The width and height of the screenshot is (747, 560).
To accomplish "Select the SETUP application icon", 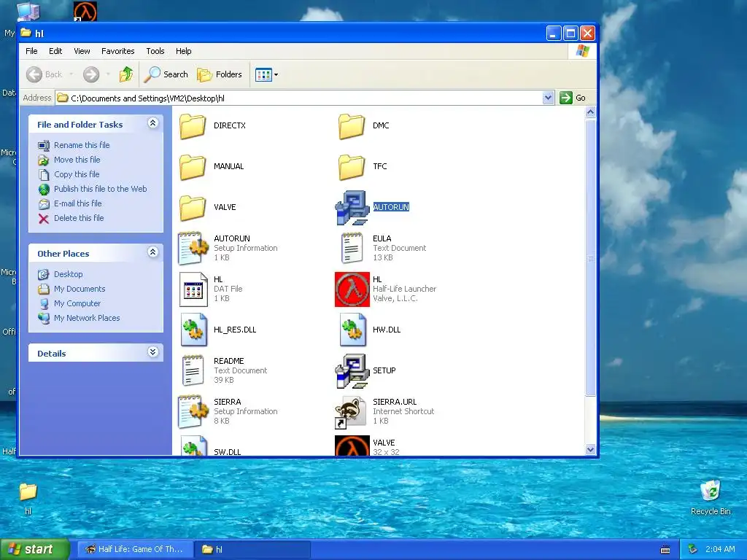I will [x=352, y=371].
